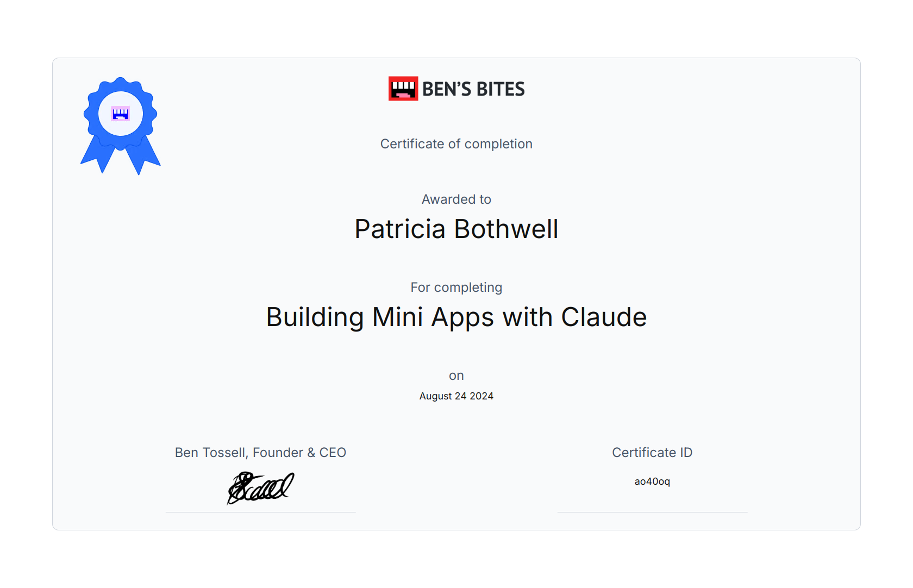
Task: Click the surname "Bothwell"
Action: pos(506,229)
